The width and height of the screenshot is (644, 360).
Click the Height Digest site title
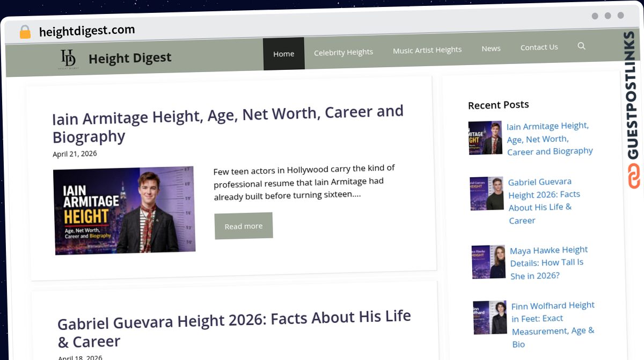click(x=130, y=58)
